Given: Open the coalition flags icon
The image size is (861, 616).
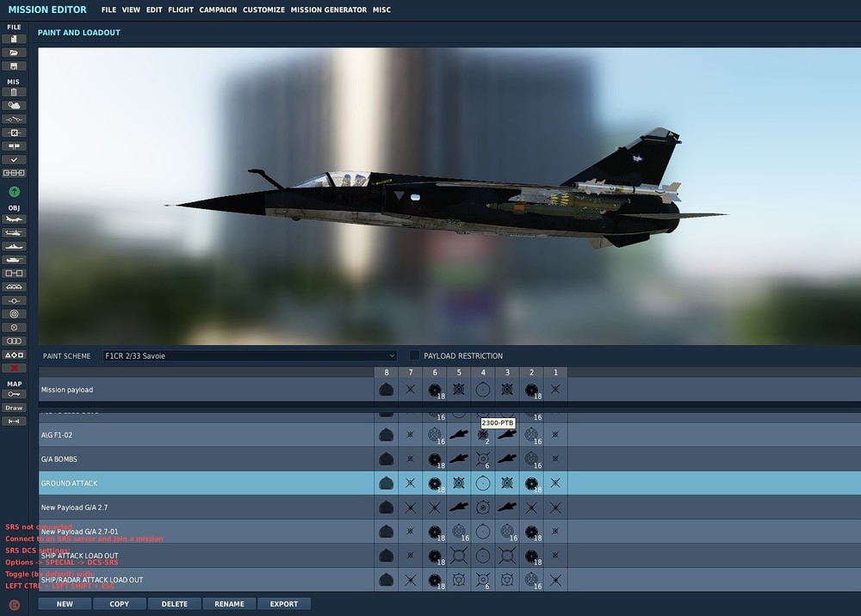Looking at the screenshot, I should pyautogui.click(x=15, y=146).
